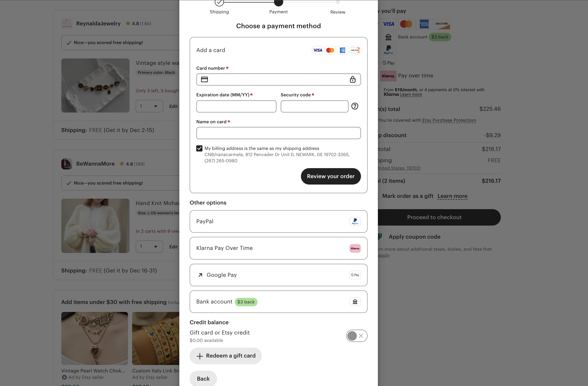Click Redeem a gift card button
The width and height of the screenshot is (588, 386).
pos(226,356)
